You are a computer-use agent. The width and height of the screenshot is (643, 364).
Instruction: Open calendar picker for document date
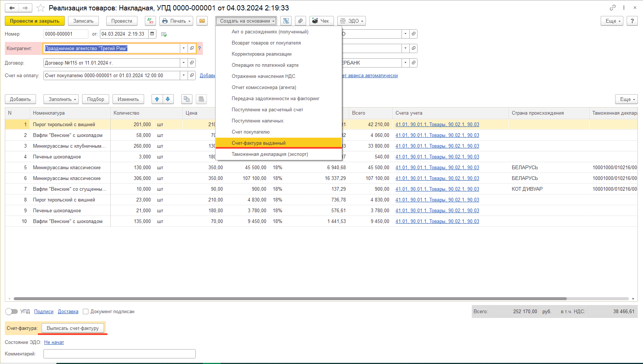[x=152, y=34]
